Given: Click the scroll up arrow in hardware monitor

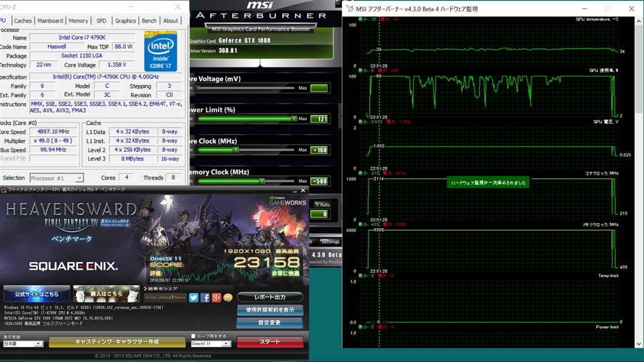Looking at the screenshot, I should click(639, 21).
